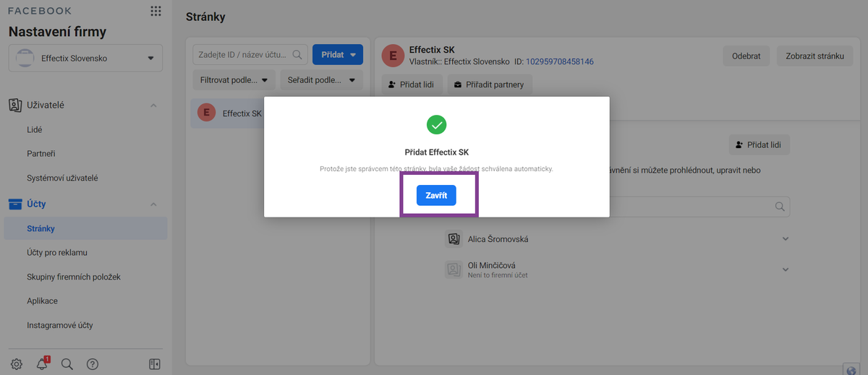The width and height of the screenshot is (868, 375).
Task: Click magnifier icon in people search field
Action: click(x=780, y=206)
